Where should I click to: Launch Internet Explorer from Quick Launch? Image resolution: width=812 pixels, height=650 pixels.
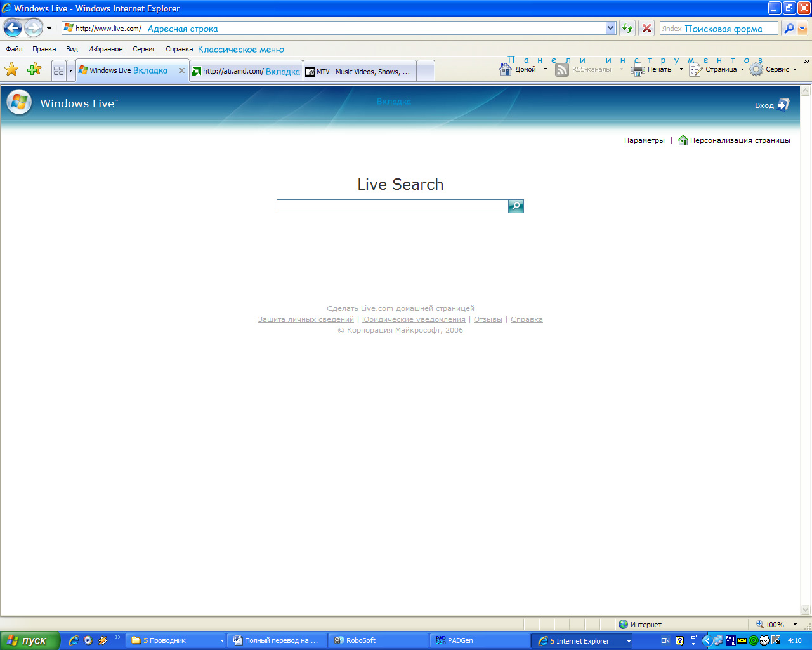click(x=74, y=640)
